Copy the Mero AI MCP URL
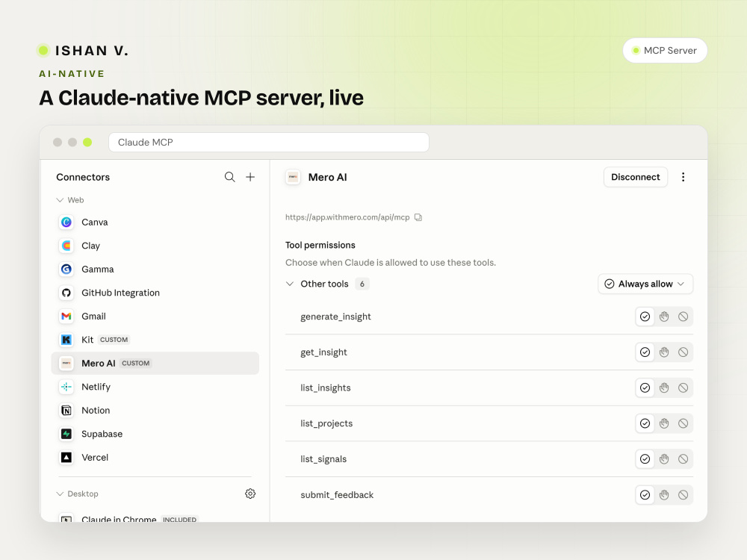 click(x=418, y=217)
